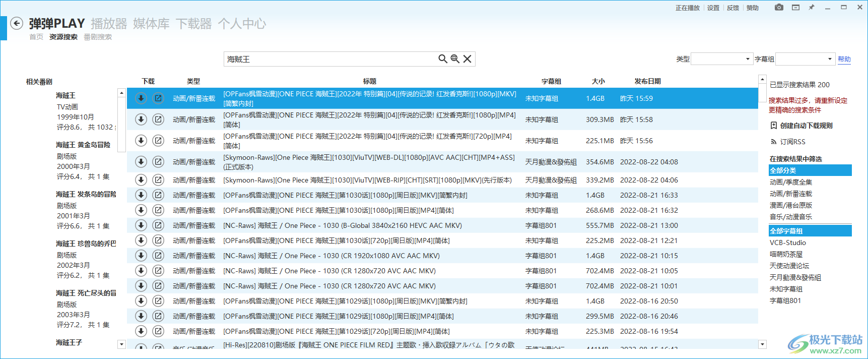
Task: Select 全部字幕组 filter
Action: [811, 231]
